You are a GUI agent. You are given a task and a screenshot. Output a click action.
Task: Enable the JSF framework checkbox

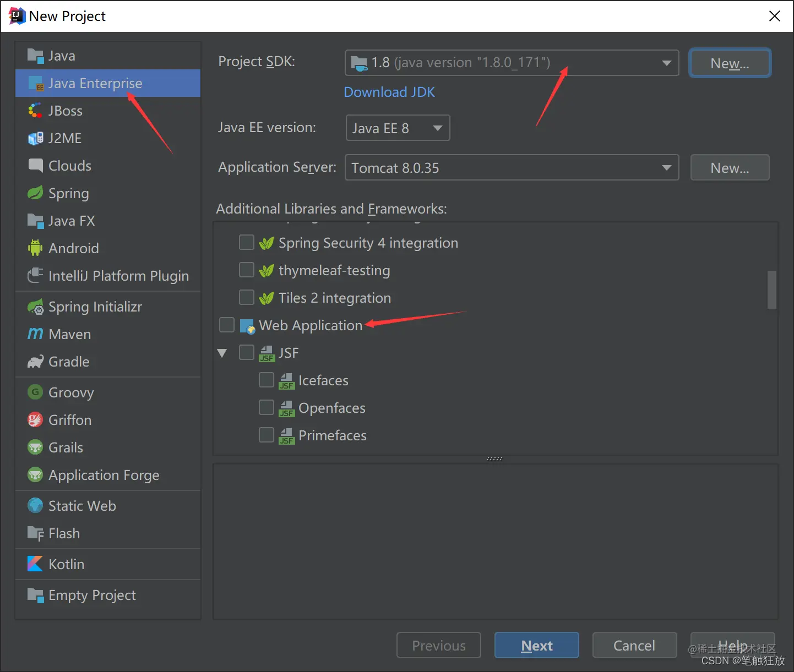[247, 353]
